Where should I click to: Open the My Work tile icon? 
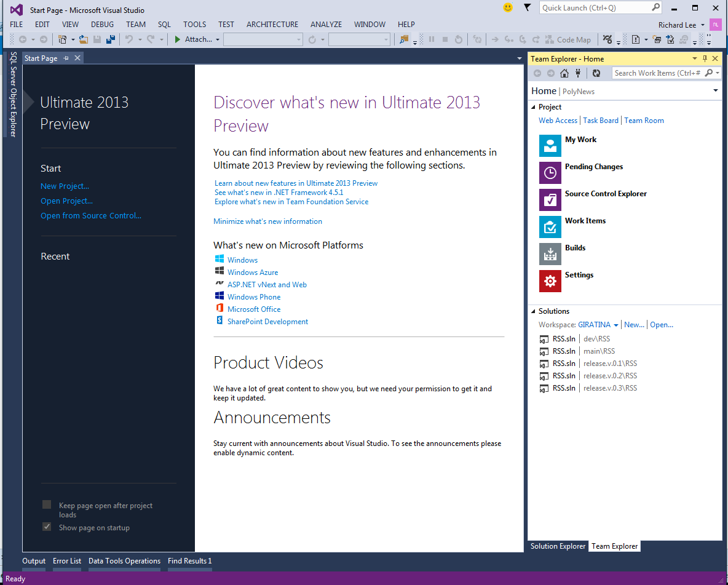(x=550, y=145)
